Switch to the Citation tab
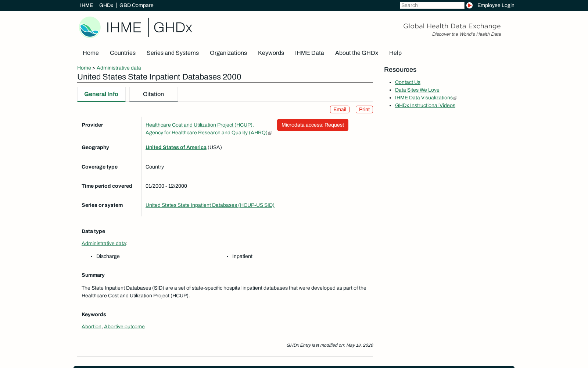 (x=154, y=94)
